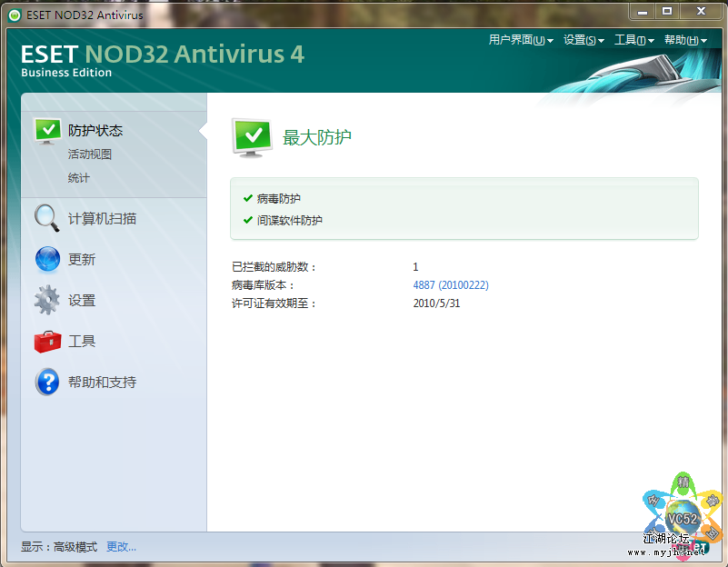Click the 最大防护 heading
This screenshot has height=567, width=728.
click(317, 137)
